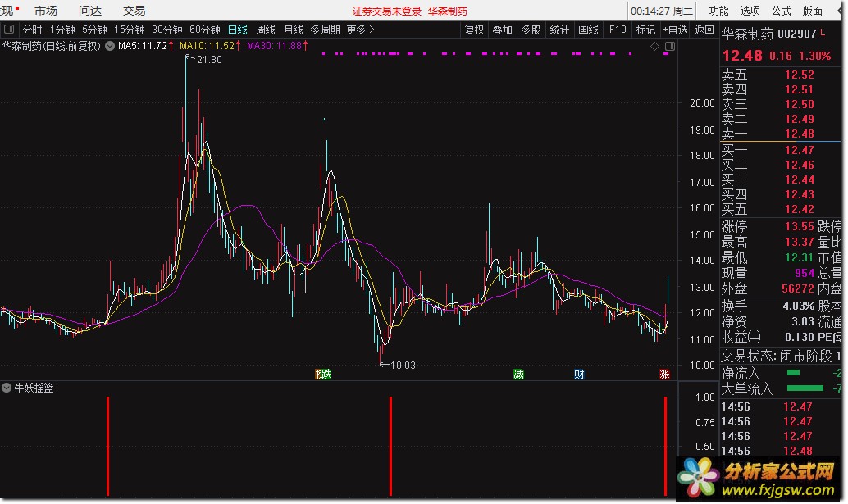Click the red 涨 event marker
The image size is (848, 504).
664,374
